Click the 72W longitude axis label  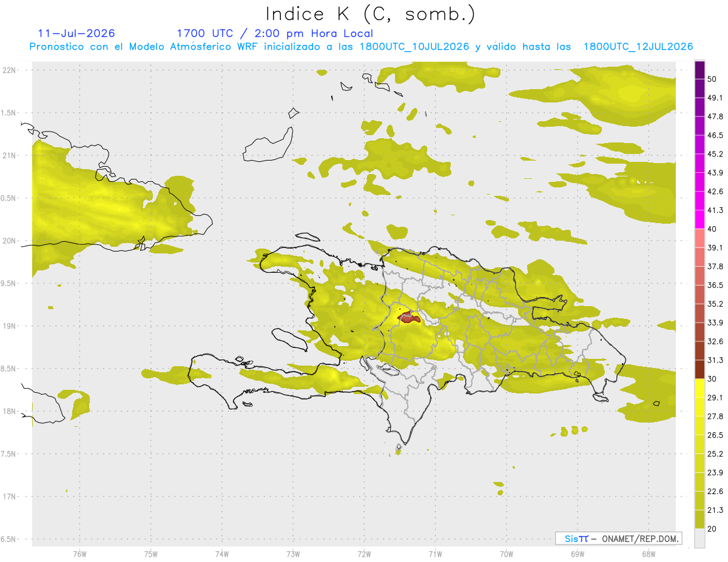pyautogui.click(x=364, y=554)
